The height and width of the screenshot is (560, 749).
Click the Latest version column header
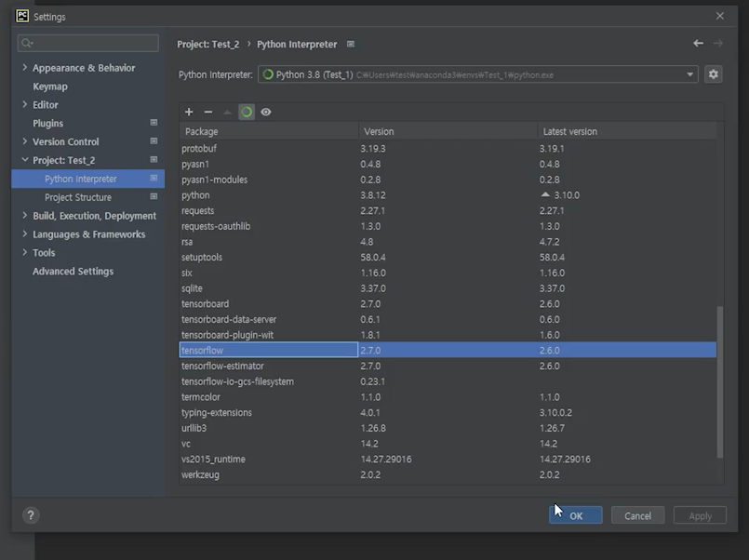click(627, 131)
